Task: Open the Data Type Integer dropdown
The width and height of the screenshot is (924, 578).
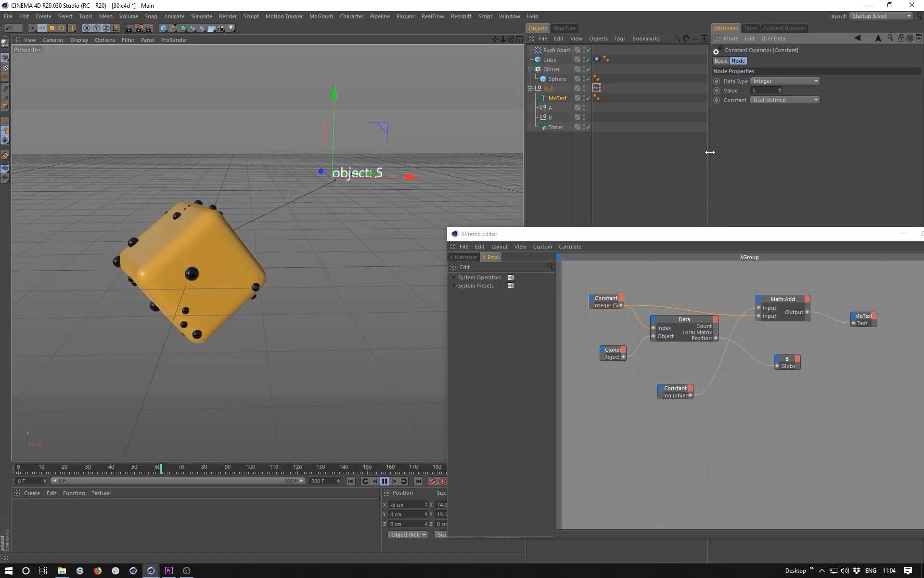Action: (x=784, y=81)
